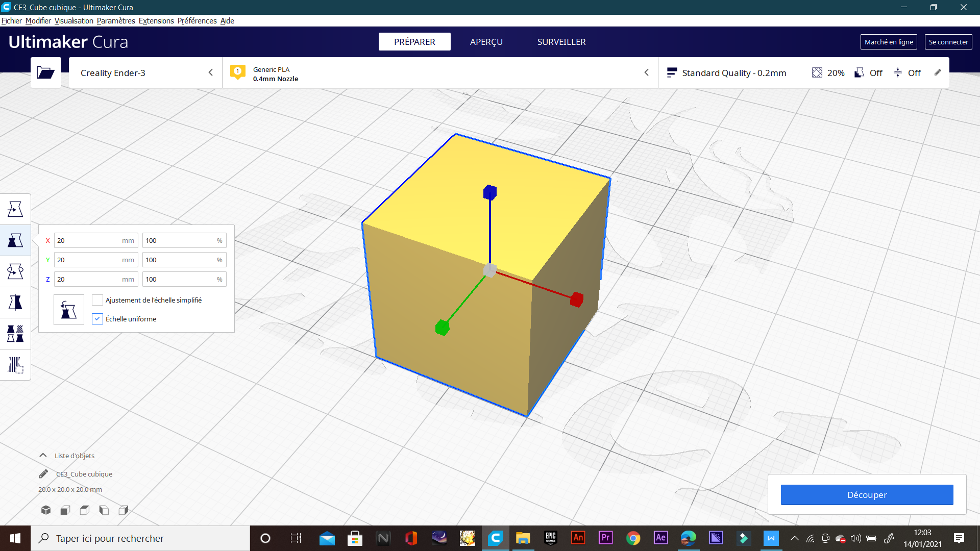Viewport: 980px width, 551px height.
Task: Click the Découper button
Action: point(867,495)
